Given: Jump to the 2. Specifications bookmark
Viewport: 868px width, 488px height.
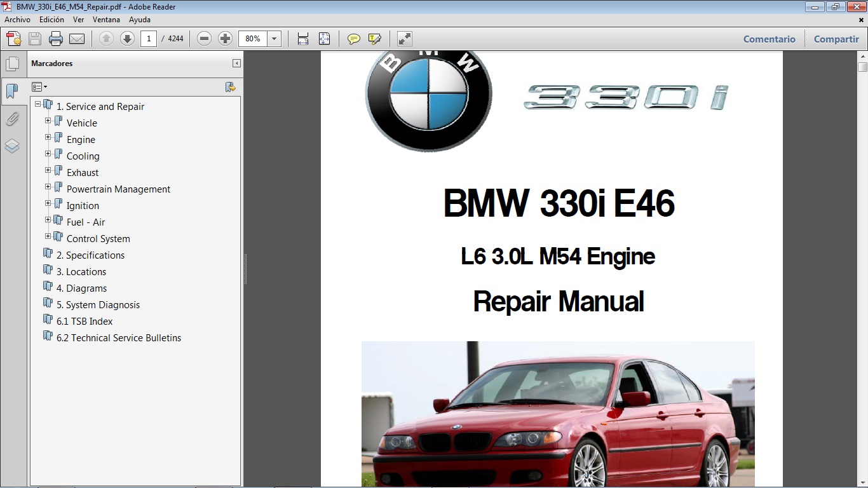Looking at the screenshot, I should coord(90,255).
